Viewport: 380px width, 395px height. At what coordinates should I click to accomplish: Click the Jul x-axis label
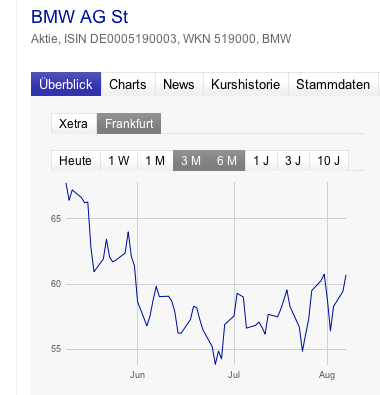point(234,375)
